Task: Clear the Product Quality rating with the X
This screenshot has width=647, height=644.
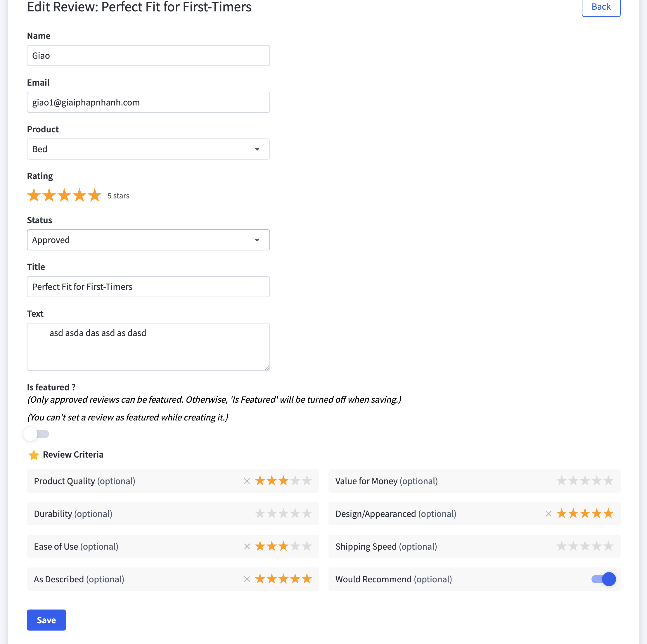Action: [247, 481]
